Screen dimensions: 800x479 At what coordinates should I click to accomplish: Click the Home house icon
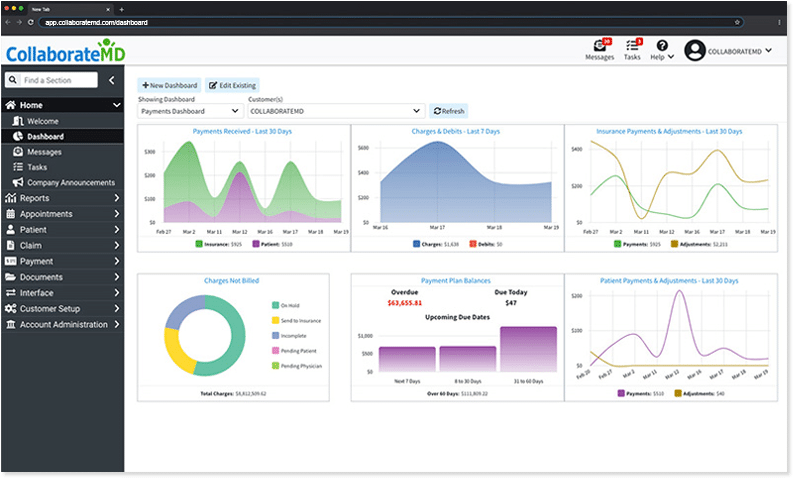point(11,106)
